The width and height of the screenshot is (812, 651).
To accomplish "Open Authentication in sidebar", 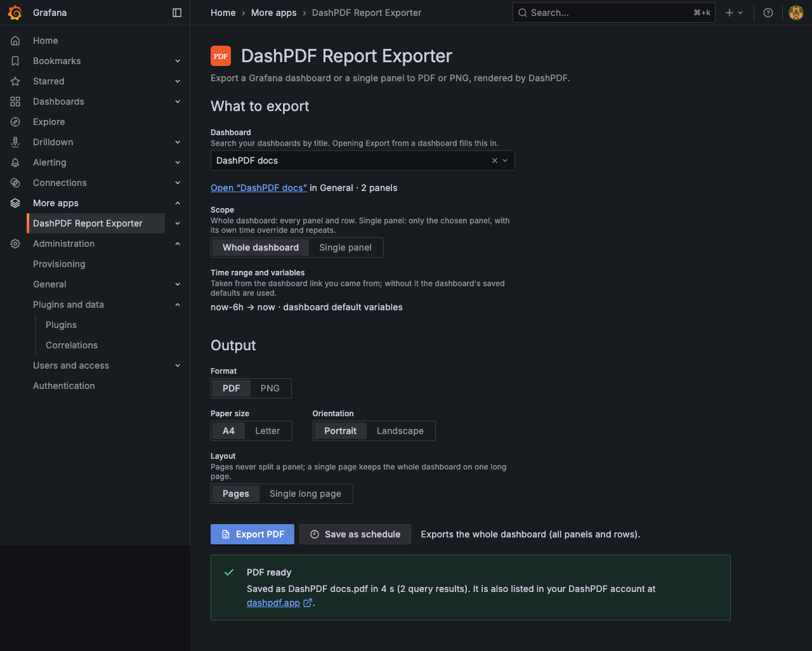I will click(64, 386).
